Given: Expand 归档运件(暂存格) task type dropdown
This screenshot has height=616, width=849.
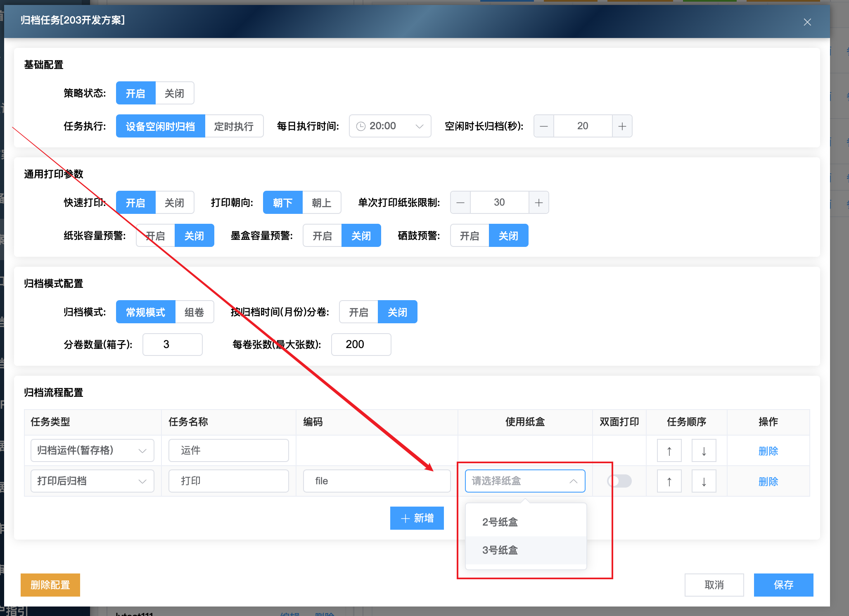Looking at the screenshot, I should [x=92, y=450].
